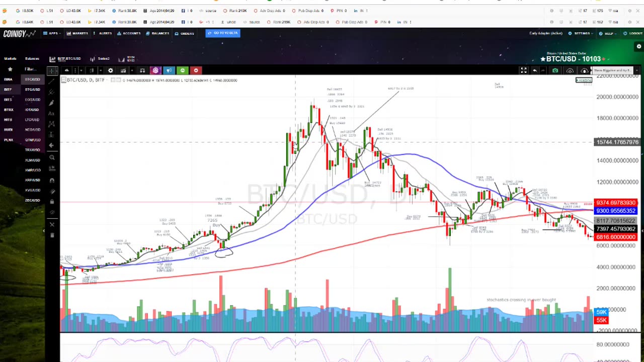
Task: Click the favorites star in sidebar
Action: pyautogui.click(x=10, y=69)
